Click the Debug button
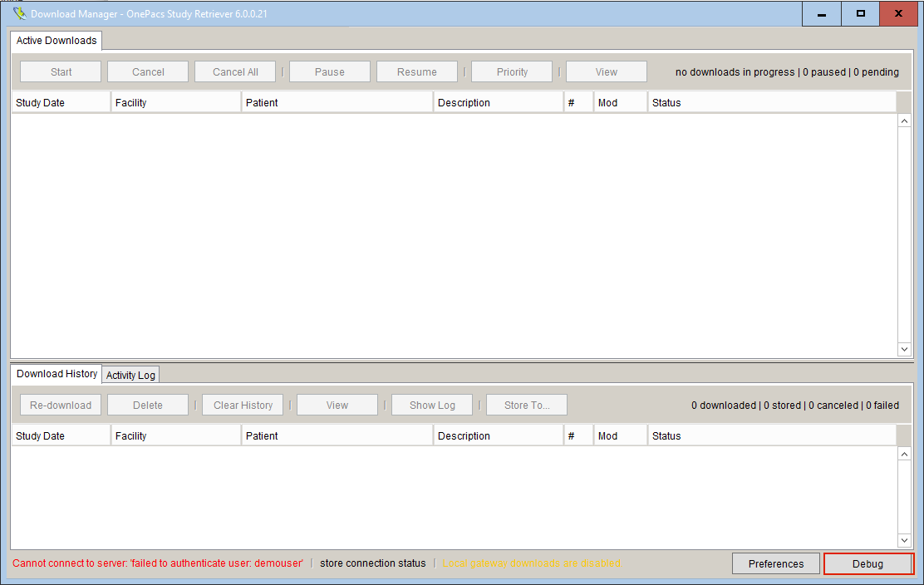 tap(868, 563)
